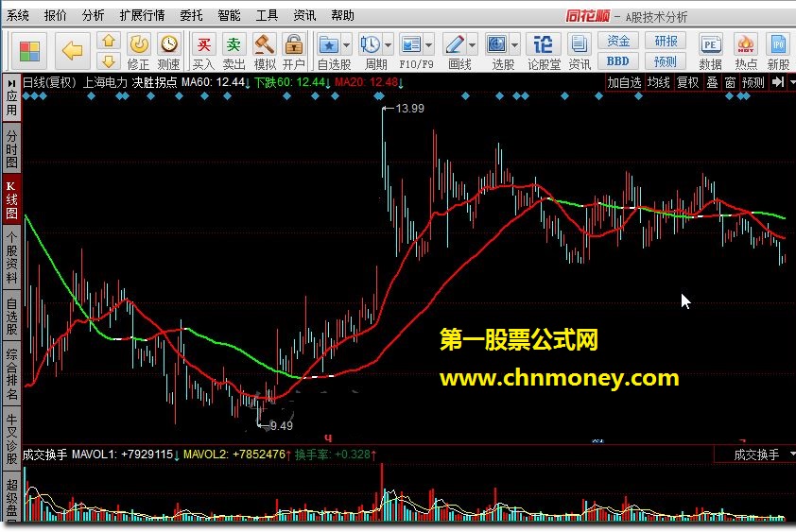Click the down arrow navigation icon
The image size is (796, 532).
coord(108,60)
